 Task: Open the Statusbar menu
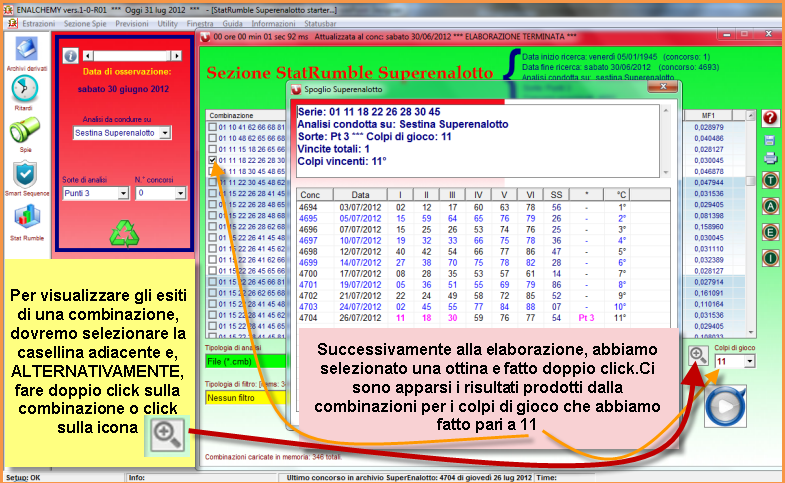tap(320, 24)
